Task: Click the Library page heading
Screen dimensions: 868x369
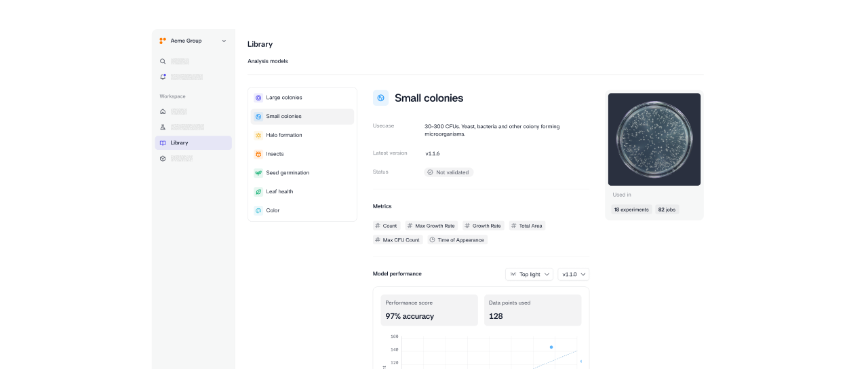Action: [x=260, y=44]
